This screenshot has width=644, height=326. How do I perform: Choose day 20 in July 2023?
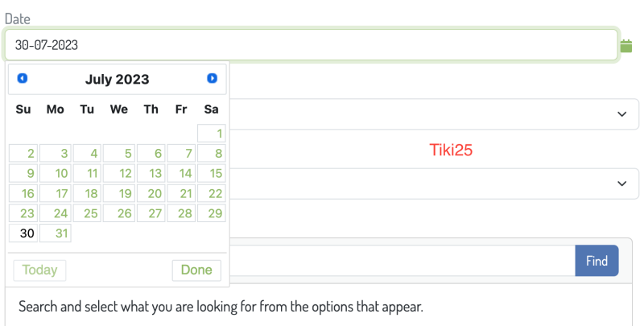[151, 193]
